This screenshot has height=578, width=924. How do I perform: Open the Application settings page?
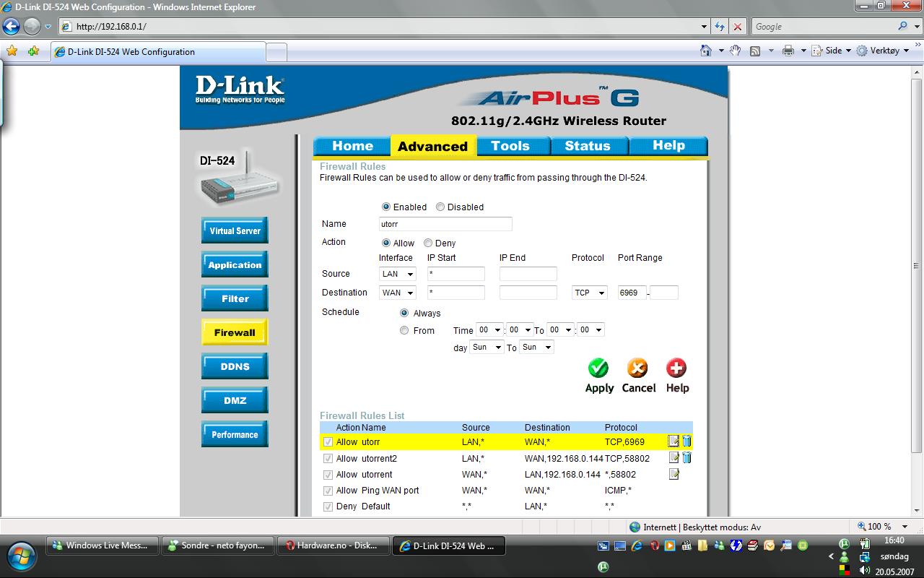tap(235, 264)
